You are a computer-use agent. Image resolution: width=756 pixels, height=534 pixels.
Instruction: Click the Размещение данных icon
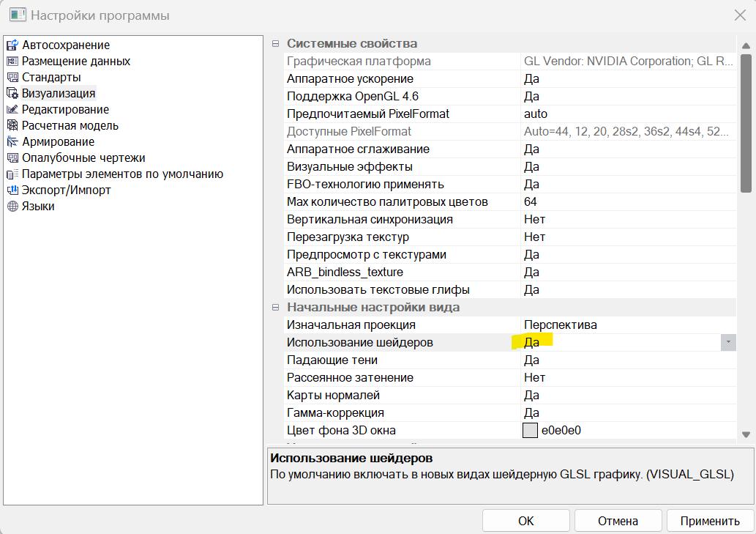click(x=12, y=62)
